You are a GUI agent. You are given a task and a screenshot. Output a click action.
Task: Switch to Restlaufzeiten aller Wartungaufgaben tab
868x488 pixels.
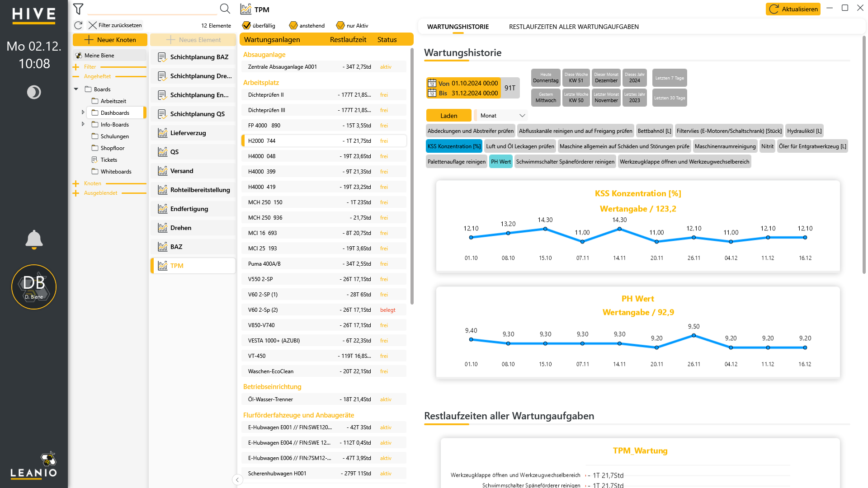574,27
